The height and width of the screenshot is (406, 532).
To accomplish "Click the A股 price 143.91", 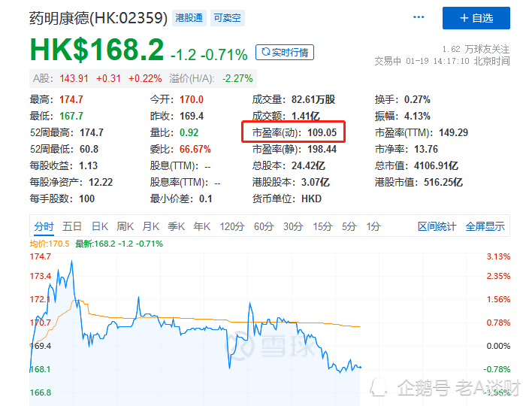I will [74, 78].
